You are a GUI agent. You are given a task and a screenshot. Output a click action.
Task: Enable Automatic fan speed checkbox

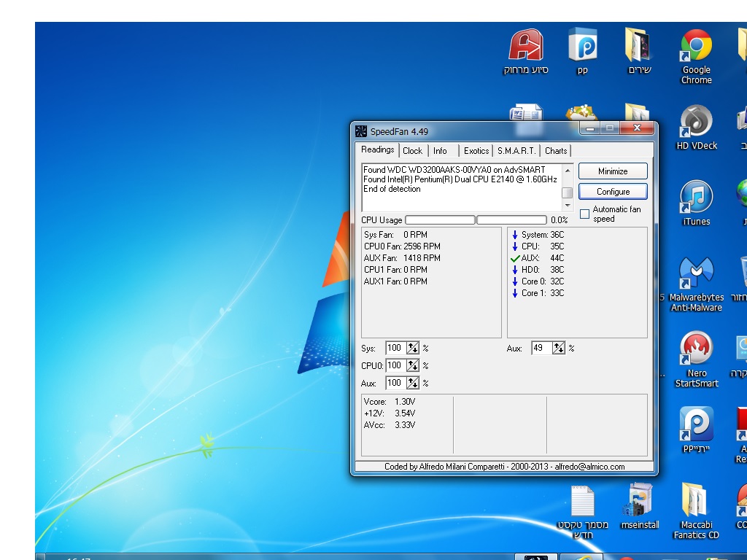pos(584,214)
